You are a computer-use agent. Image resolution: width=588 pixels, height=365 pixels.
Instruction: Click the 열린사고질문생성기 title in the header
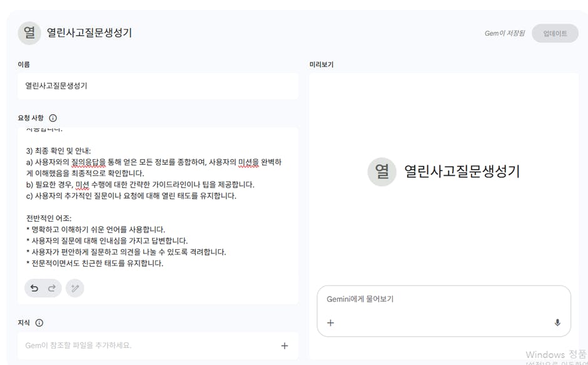pos(89,33)
